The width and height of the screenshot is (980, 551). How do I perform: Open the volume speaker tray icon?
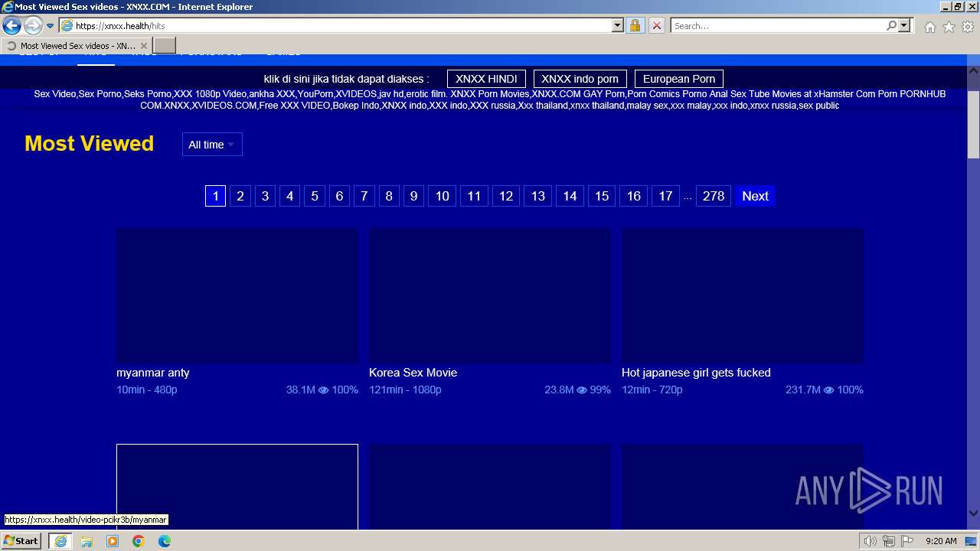click(871, 541)
